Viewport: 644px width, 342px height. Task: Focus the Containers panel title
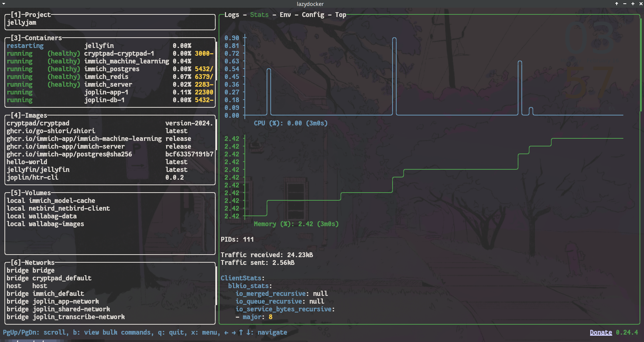click(x=36, y=38)
